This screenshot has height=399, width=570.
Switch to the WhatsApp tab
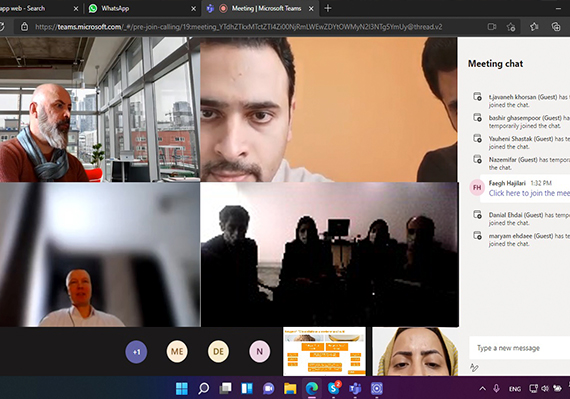(x=142, y=8)
